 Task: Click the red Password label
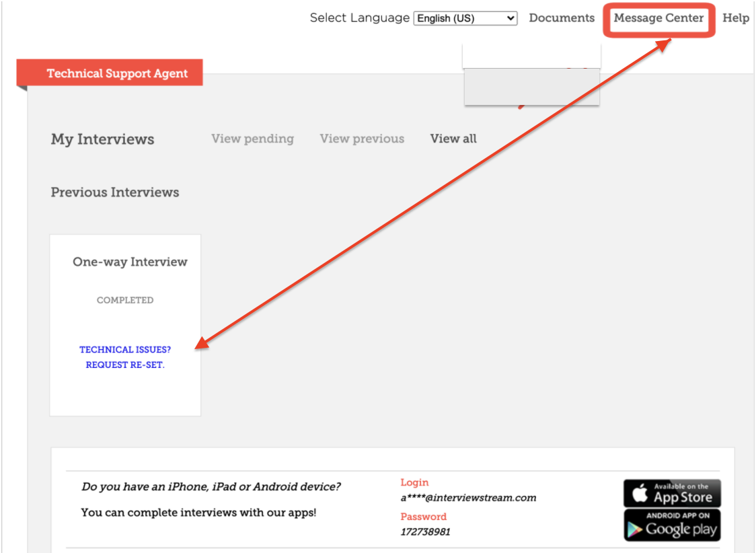423,517
